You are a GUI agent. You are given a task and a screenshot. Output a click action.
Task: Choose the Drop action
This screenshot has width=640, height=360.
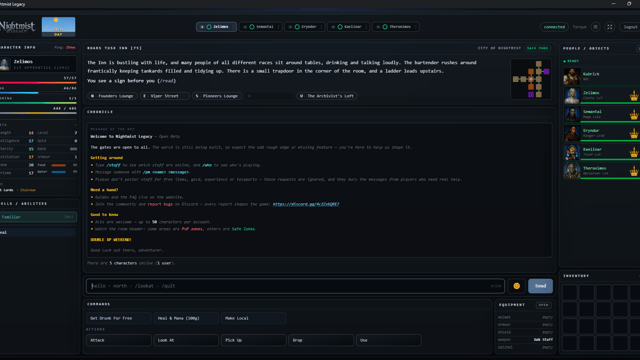pyautogui.click(x=321, y=340)
